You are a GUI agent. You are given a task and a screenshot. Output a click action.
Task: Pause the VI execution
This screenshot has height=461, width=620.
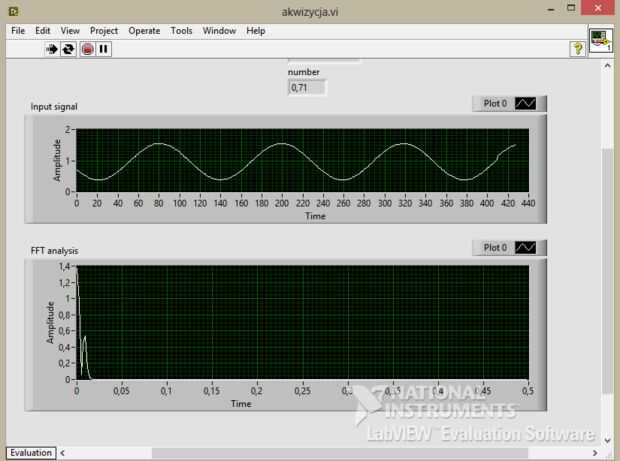[104, 49]
